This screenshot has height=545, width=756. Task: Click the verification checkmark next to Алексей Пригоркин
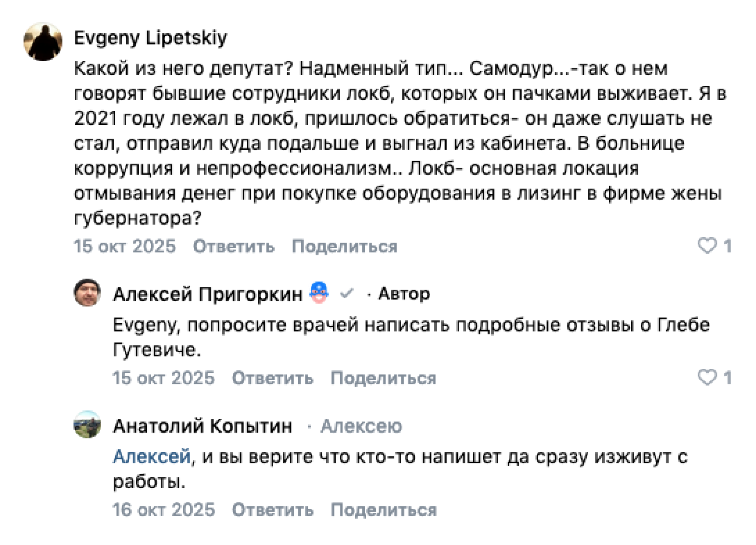(346, 293)
